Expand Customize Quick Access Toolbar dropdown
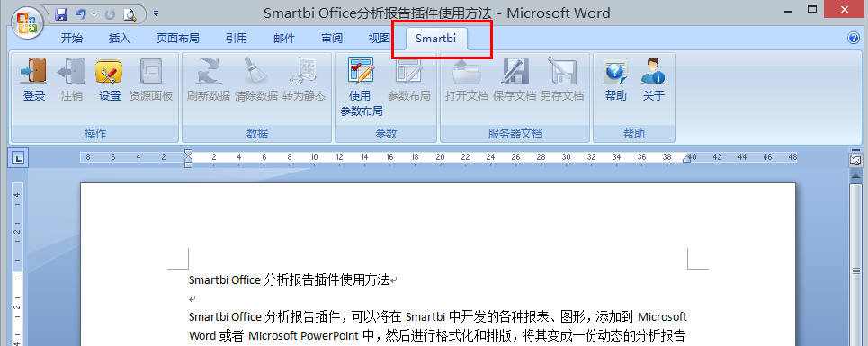The image size is (868, 346). pyautogui.click(x=157, y=13)
